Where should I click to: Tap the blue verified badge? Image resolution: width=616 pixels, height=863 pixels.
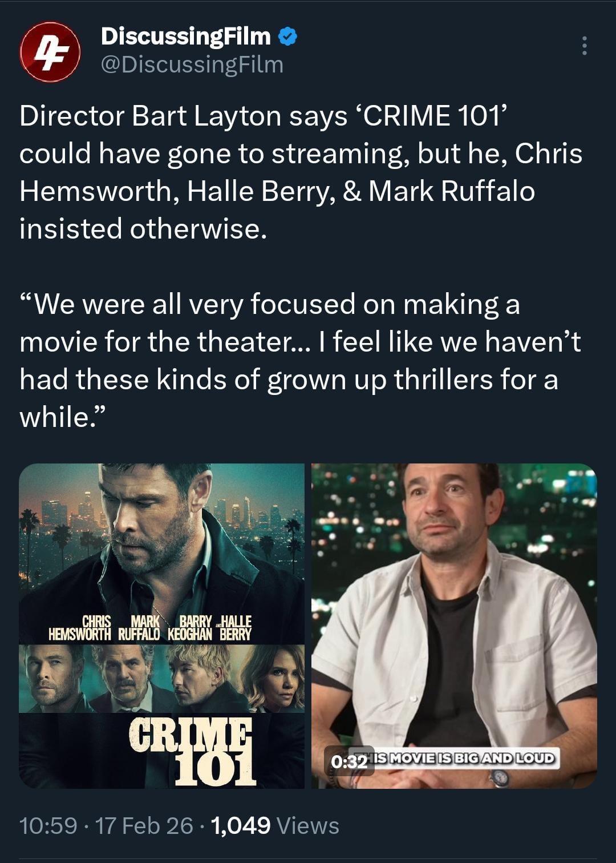tap(287, 37)
